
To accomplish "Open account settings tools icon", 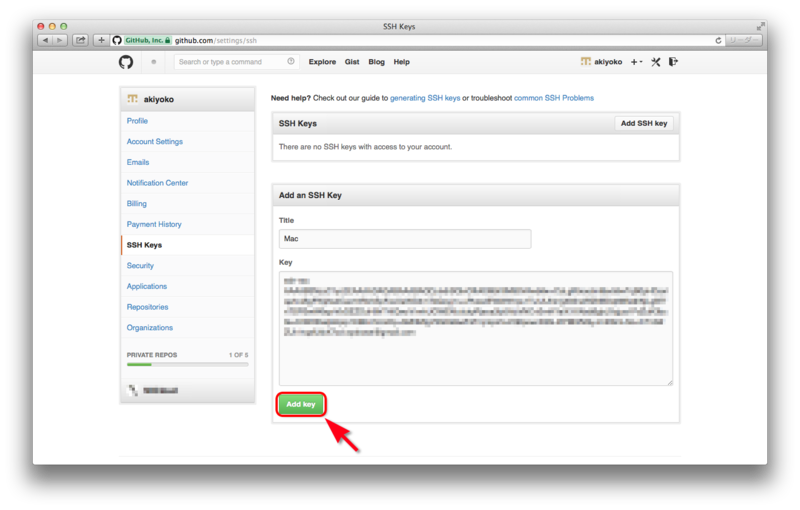I will [656, 62].
